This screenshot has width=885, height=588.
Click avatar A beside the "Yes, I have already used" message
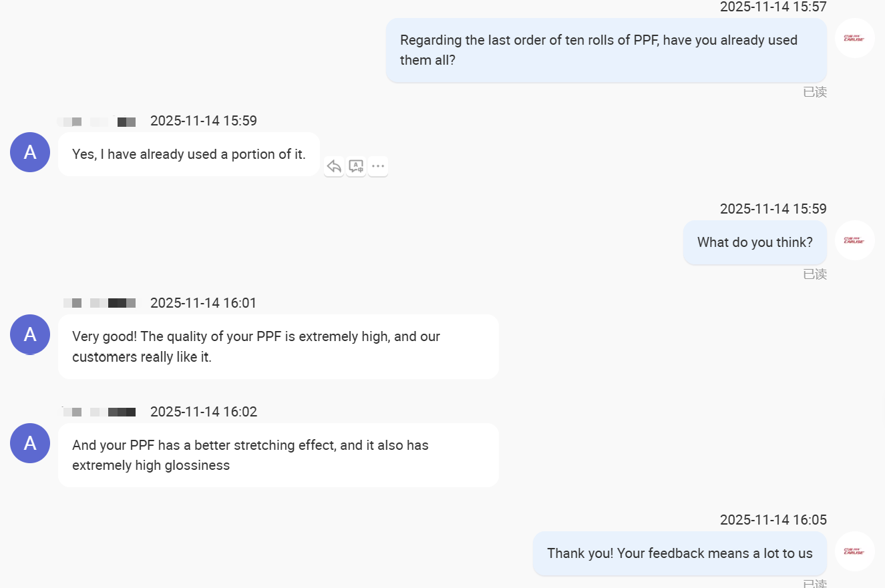click(x=30, y=152)
